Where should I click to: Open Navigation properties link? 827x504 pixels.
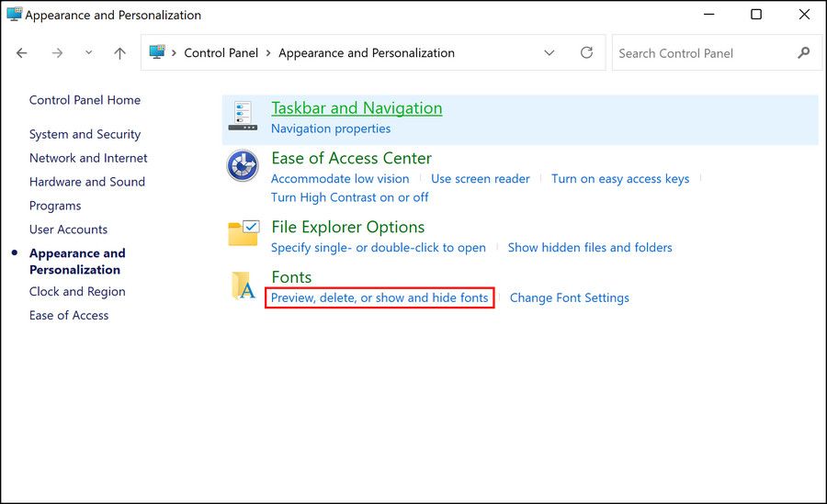point(331,129)
